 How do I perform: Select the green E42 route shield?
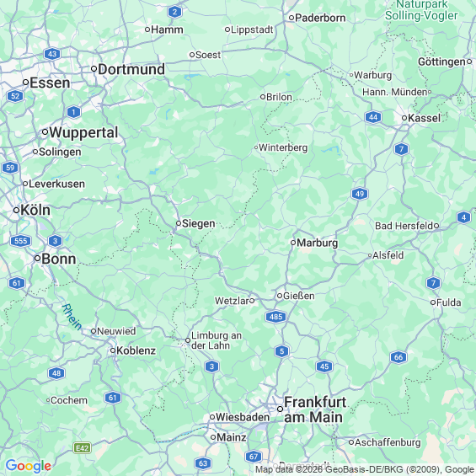[83, 448]
